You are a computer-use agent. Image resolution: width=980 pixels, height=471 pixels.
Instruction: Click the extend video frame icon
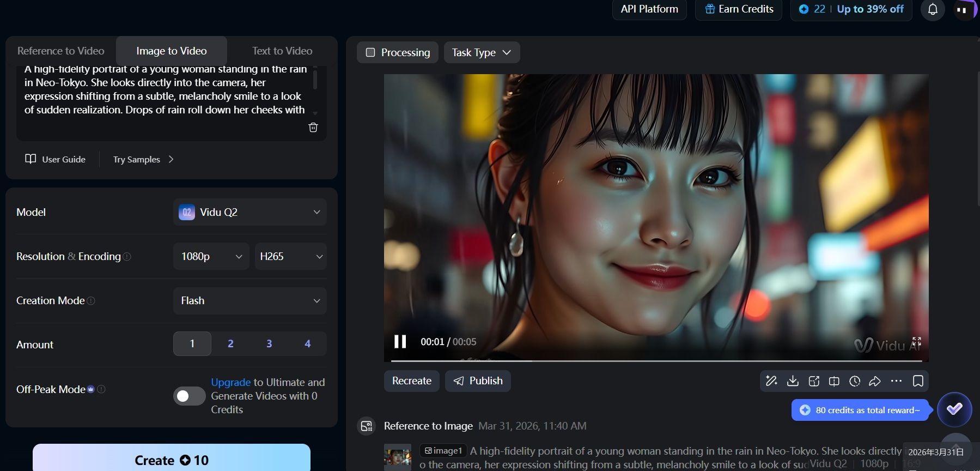[x=834, y=381]
